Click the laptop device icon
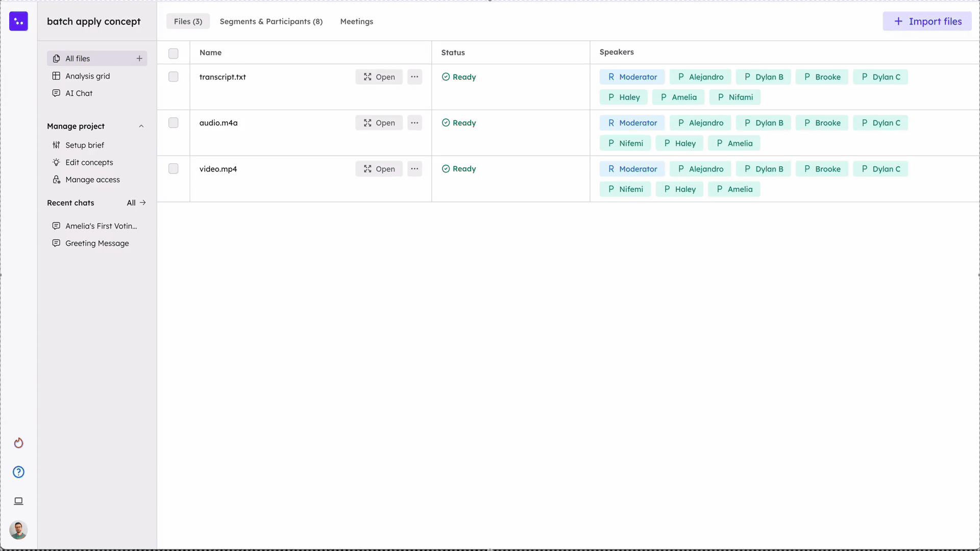 (x=18, y=501)
